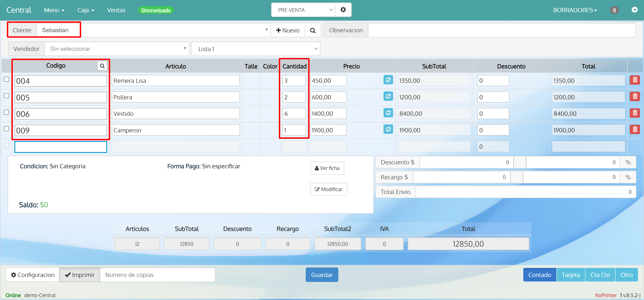This screenshot has height=300, width=644.
Task: Check the checkbox for row 006
Action: (6, 112)
